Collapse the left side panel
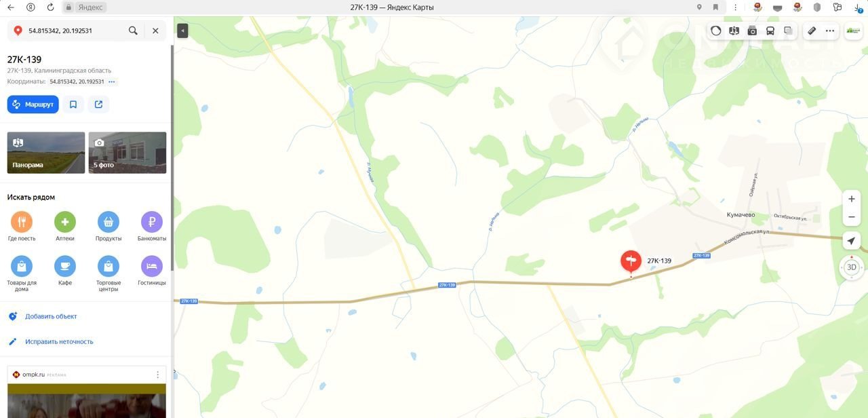Screen dimensions: 868x418 (x=182, y=31)
